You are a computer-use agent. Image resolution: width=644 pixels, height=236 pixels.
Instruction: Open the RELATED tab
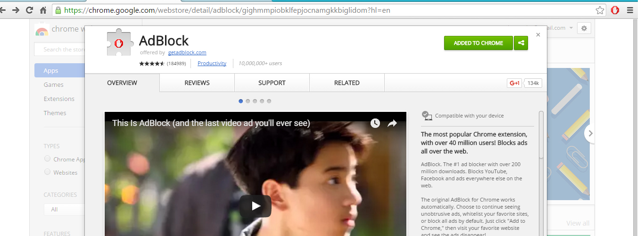[x=347, y=83]
